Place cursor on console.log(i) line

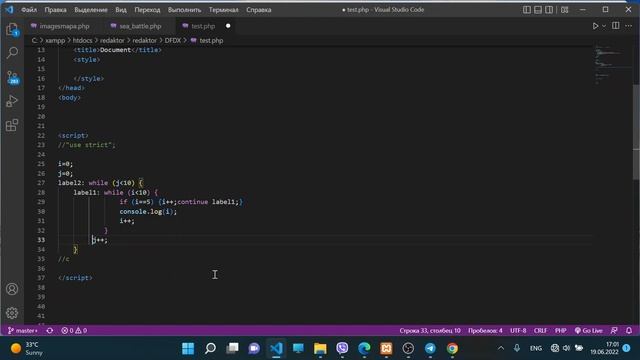click(148, 211)
